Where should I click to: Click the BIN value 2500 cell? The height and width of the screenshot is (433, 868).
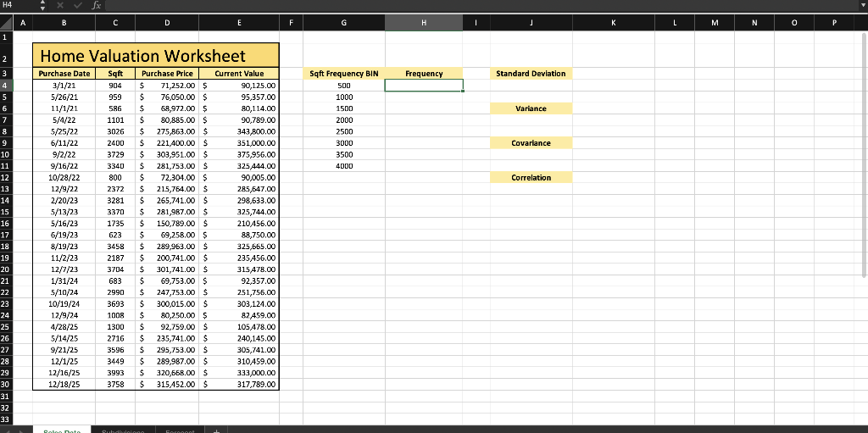(344, 132)
